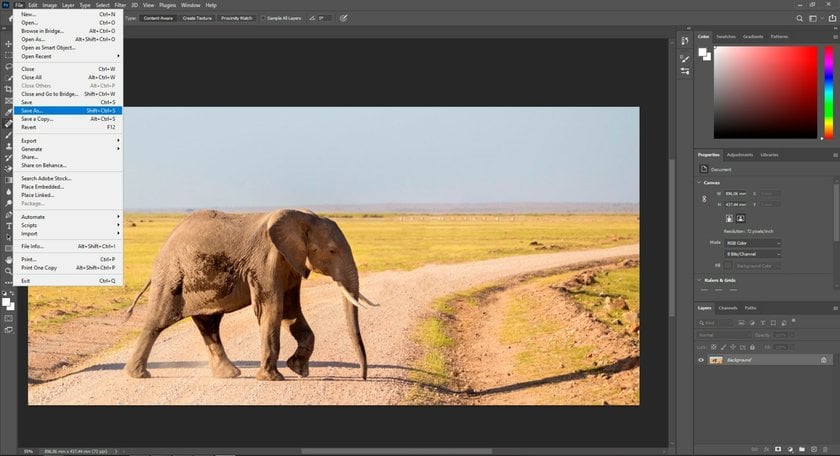Open the Filter menu

[x=120, y=5]
